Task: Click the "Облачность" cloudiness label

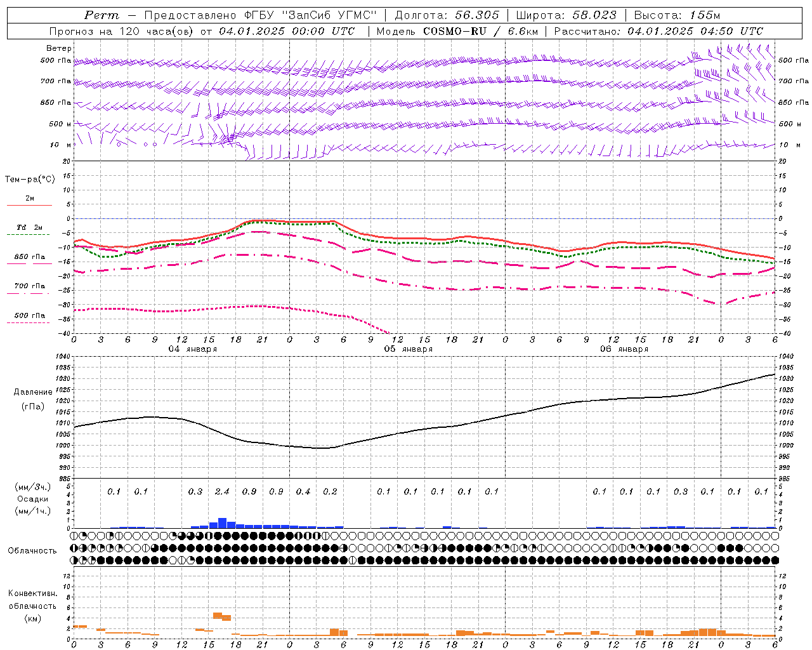Action: point(32,550)
